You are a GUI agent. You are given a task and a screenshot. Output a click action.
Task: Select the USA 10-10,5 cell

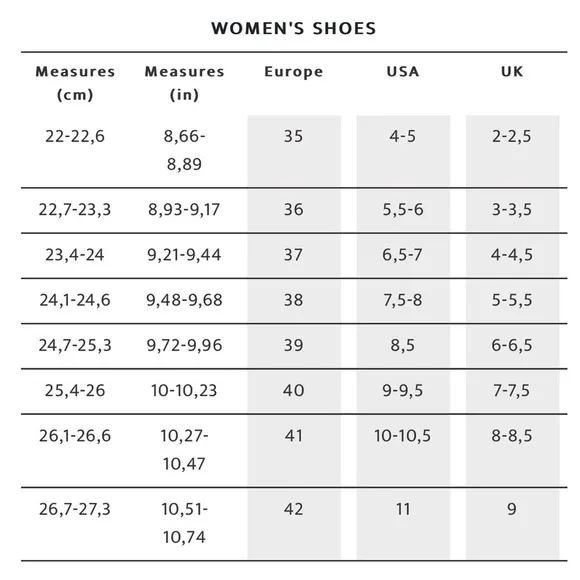point(403,450)
